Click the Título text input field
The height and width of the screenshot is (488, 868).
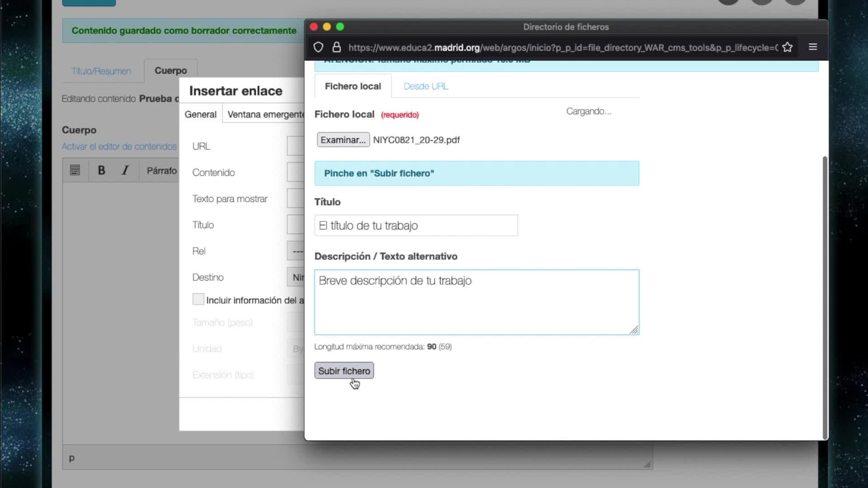pyautogui.click(x=416, y=225)
